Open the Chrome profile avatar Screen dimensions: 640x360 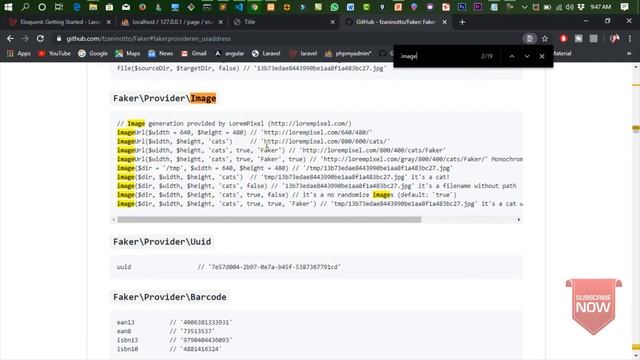pos(614,38)
